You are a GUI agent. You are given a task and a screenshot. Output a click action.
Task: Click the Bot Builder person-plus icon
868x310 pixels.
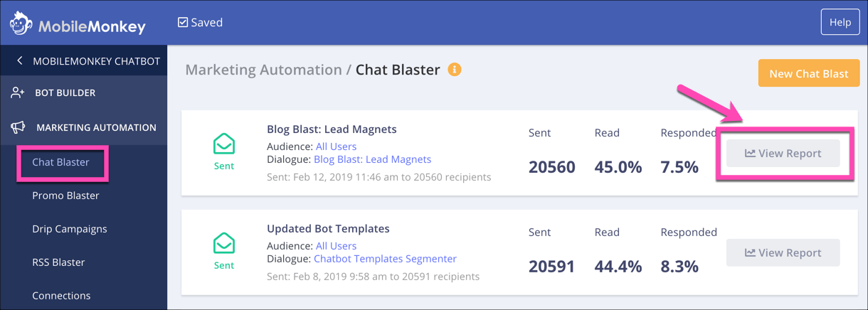coord(18,92)
